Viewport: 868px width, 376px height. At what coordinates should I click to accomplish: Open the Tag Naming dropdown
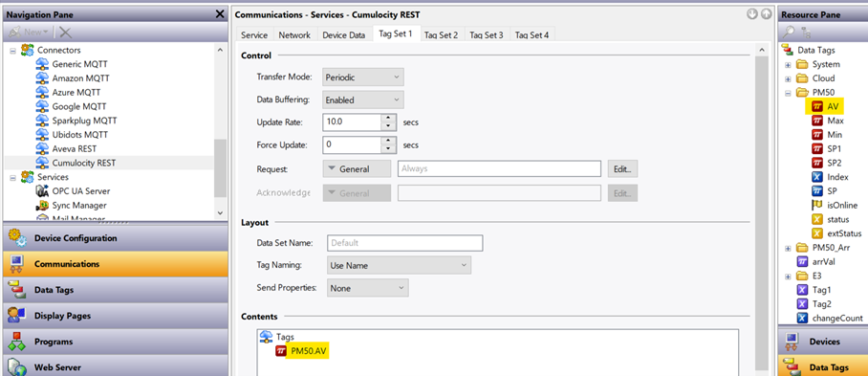pyautogui.click(x=400, y=265)
